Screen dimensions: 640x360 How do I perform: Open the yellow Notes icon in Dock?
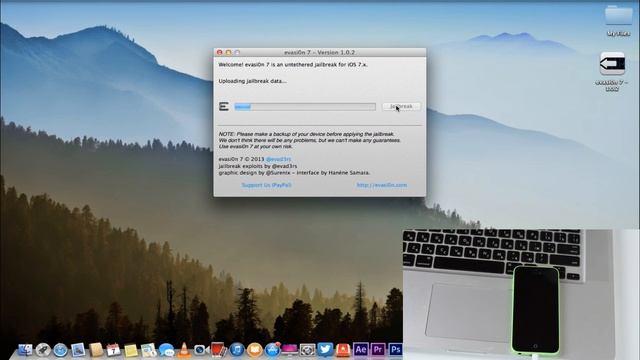(x=131, y=350)
